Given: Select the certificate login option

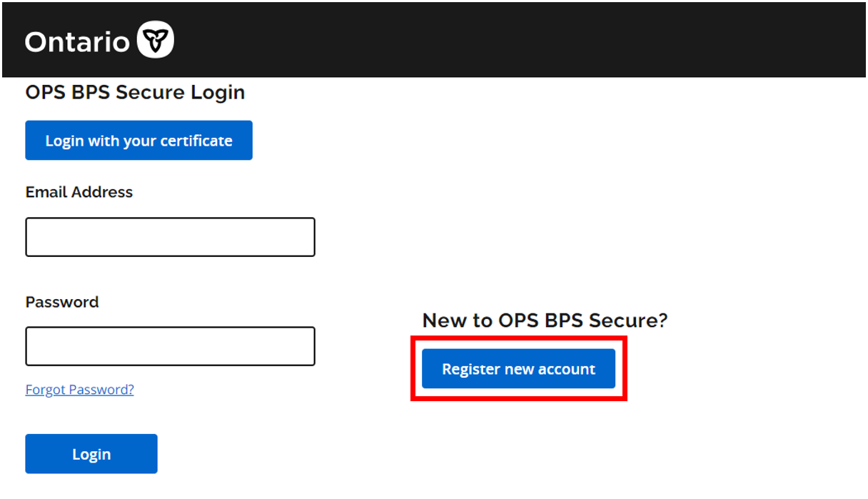Looking at the screenshot, I should tap(138, 141).
